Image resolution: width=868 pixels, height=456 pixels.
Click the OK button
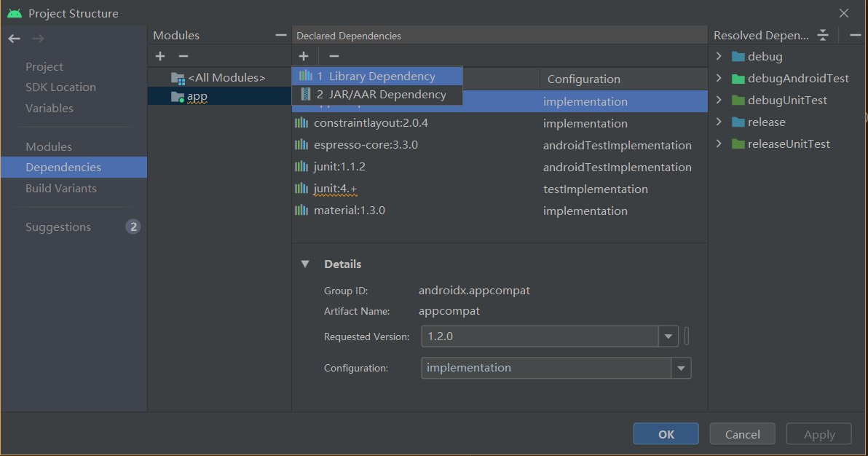tap(666, 434)
